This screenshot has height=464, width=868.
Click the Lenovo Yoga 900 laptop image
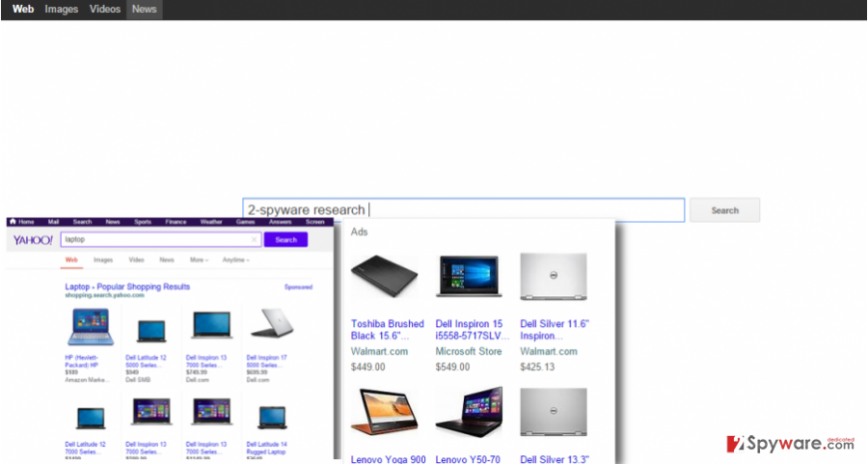tap(385, 414)
